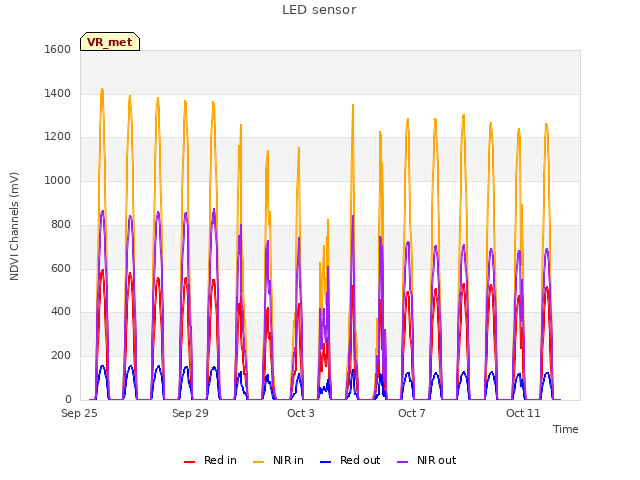Viewport: 640px width, 480px height.
Task: Click the blue Red out legend swatch
Action: (x=325, y=462)
